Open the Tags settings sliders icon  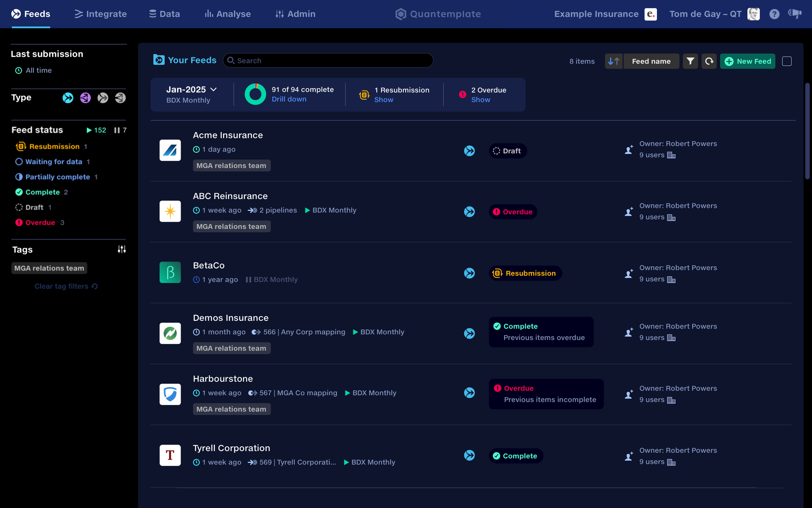pyautogui.click(x=122, y=249)
